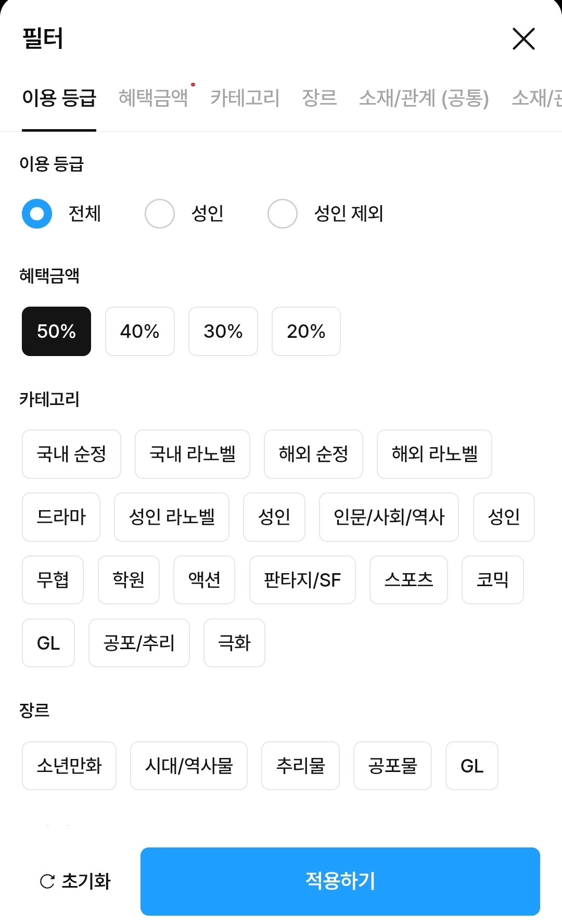Close the filter panel with X icon

coord(523,39)
